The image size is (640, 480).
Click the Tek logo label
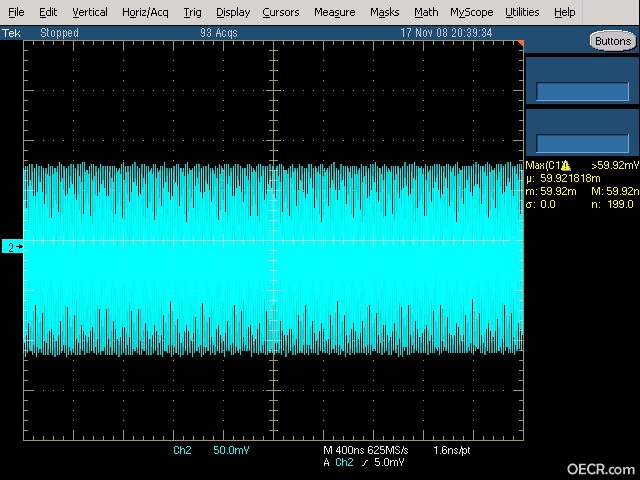pos(11,33)
